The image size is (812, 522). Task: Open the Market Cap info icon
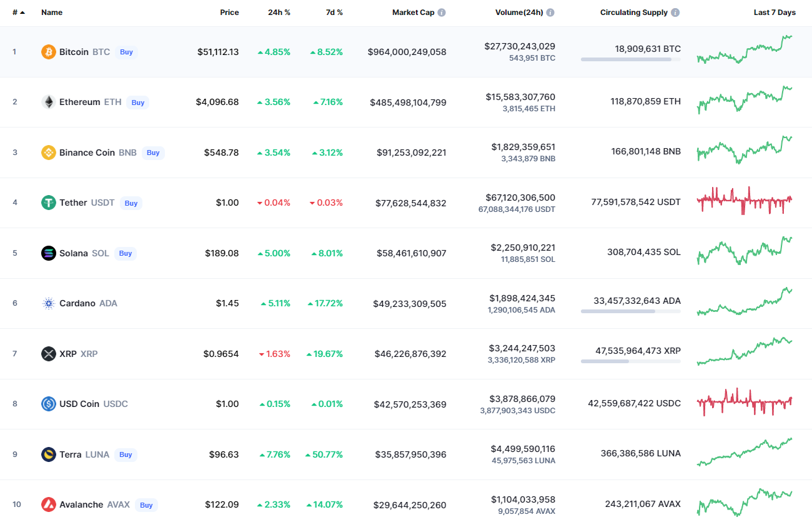coord(442,13)
